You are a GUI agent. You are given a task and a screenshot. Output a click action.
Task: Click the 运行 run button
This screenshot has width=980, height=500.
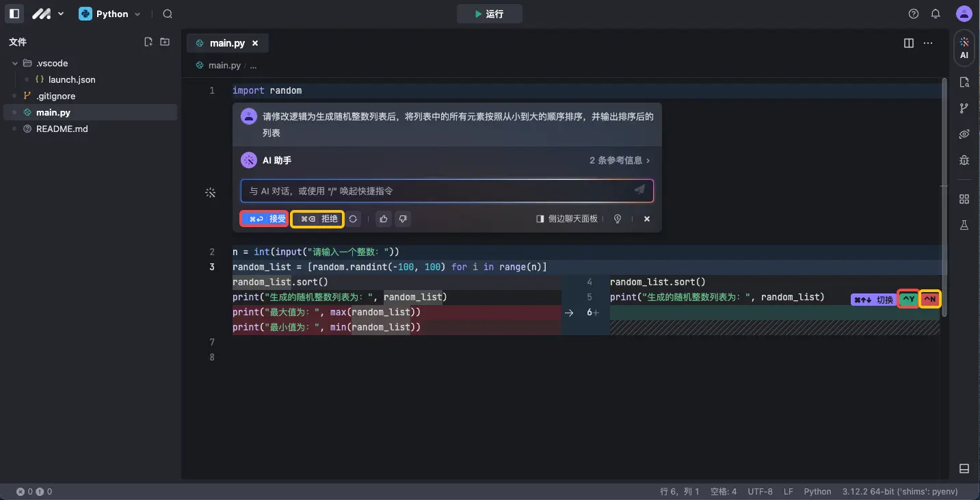click(x=490, y=14)
